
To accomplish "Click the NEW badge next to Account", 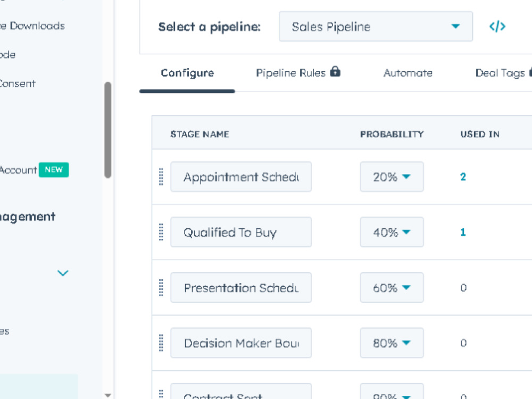I will click(x=54, y=170).
